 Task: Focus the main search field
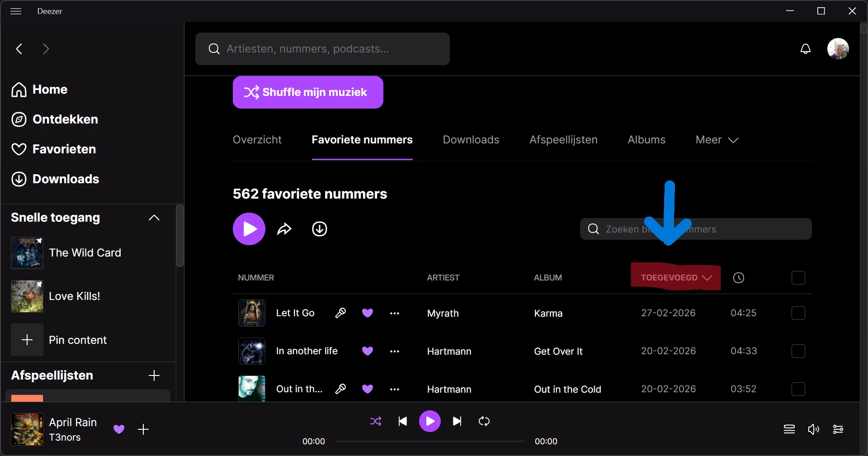tap(322, 49)
